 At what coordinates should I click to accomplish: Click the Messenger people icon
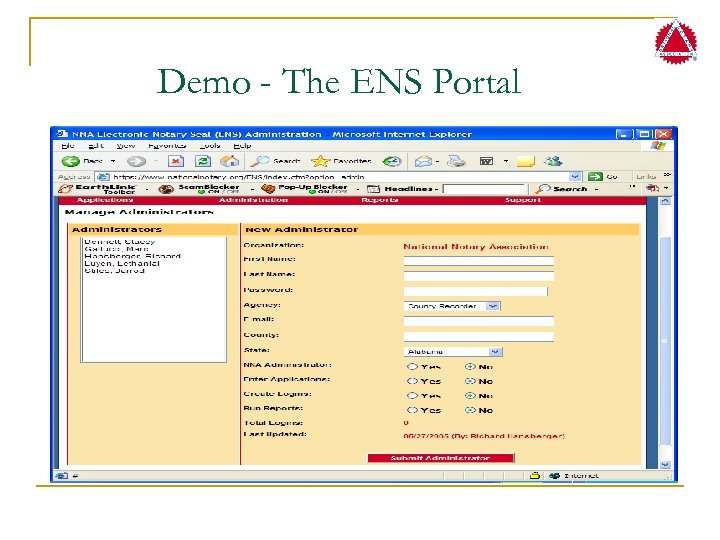[x=553, y=161]
